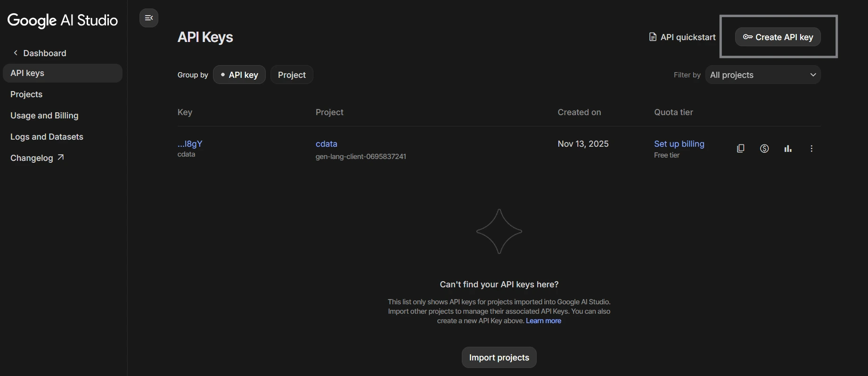The height and width of the screenshot is (376, 868).
Task: Open the API quickstart document link
Action: pyautogui.click(x=682, y=37)
